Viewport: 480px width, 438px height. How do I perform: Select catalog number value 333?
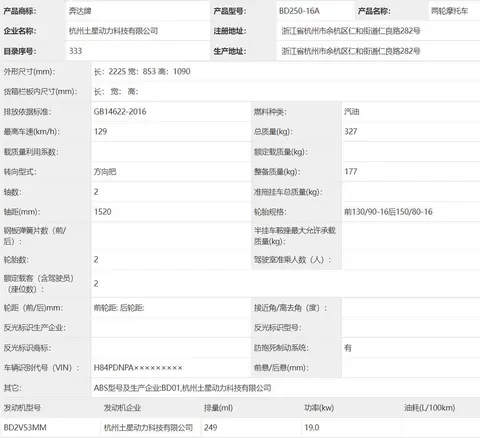(x=75, y=51)
